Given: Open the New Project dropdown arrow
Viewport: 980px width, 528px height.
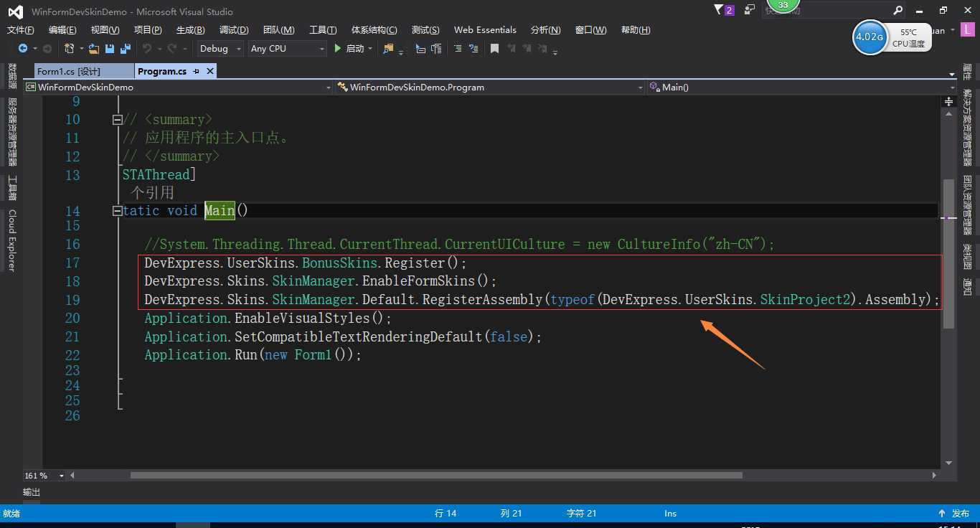Looking at the screenshot, I should coord(81,48).
